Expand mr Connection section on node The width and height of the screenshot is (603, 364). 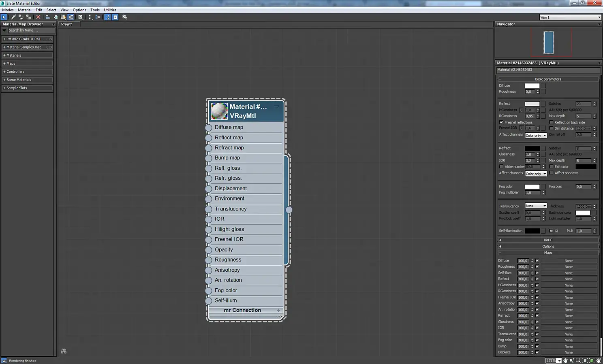[x=278, y=310]
